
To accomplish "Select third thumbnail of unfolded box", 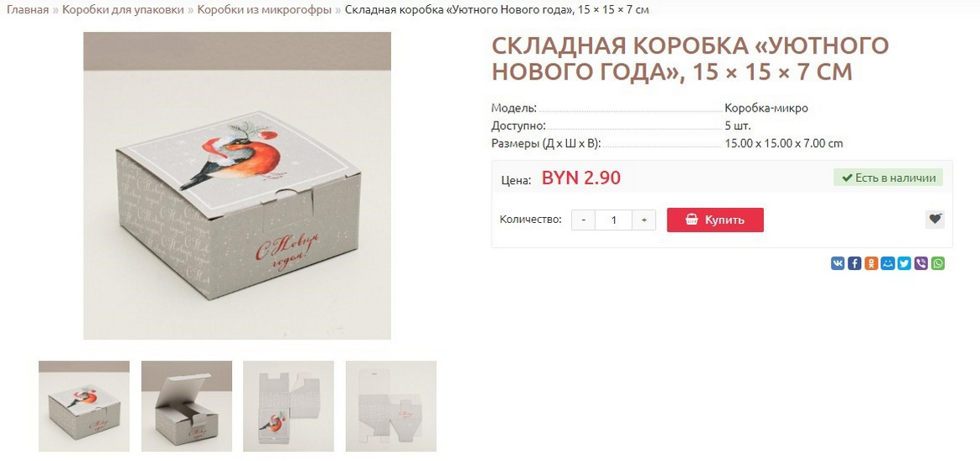I will [289, 406].
